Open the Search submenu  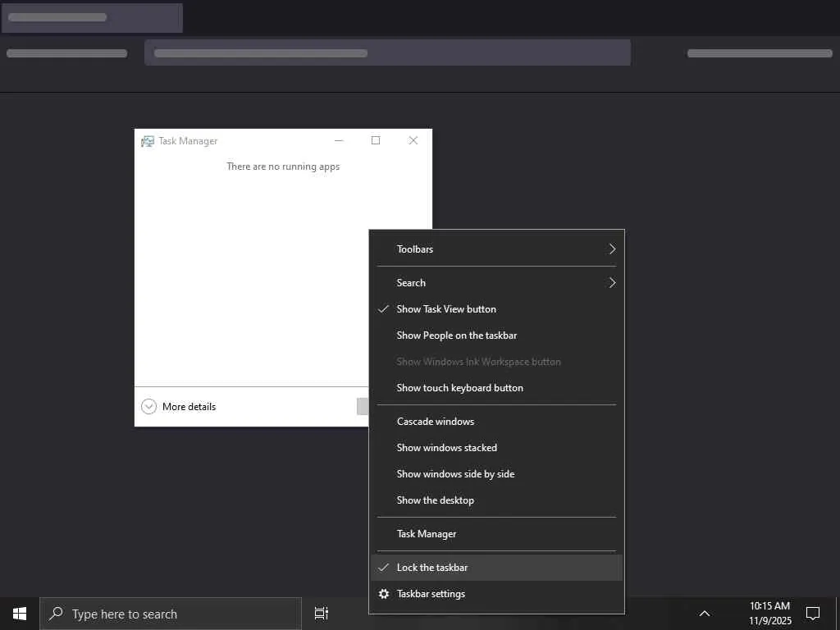[x=496, y=283]
